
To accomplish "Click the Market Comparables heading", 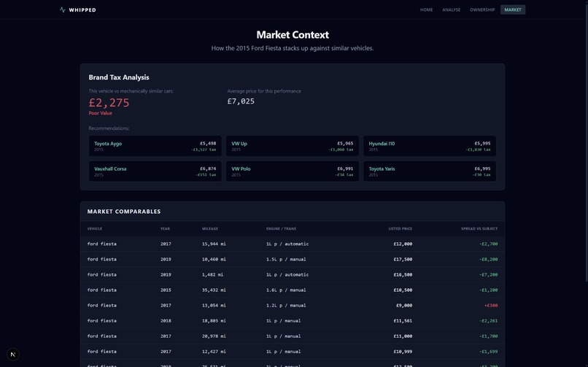I will (124, 212).
